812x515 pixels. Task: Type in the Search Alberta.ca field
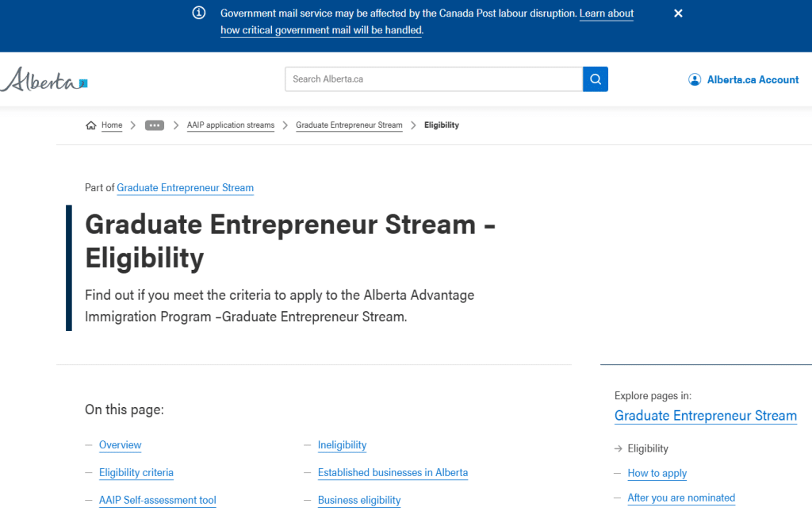pyautogui.click(x=433, y=79)
